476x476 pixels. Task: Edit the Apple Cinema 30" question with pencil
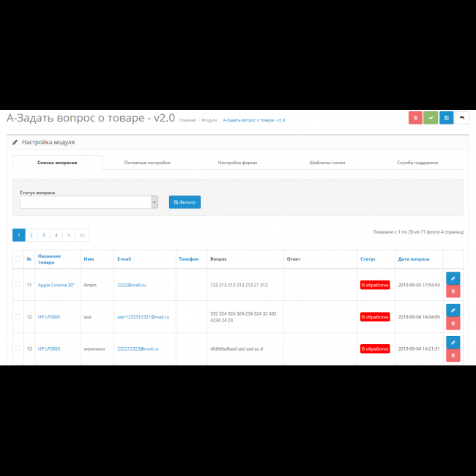pos(453,278)
